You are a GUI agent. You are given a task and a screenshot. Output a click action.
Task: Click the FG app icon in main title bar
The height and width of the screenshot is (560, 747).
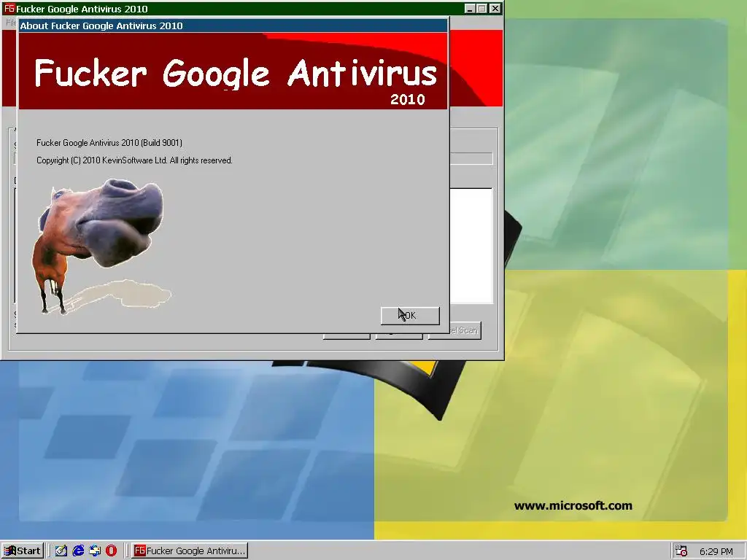(x=9, y=9)
